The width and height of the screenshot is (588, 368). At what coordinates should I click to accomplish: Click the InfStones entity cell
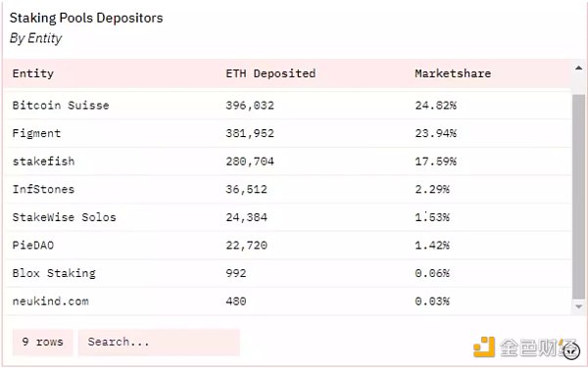tap(43, 189)
